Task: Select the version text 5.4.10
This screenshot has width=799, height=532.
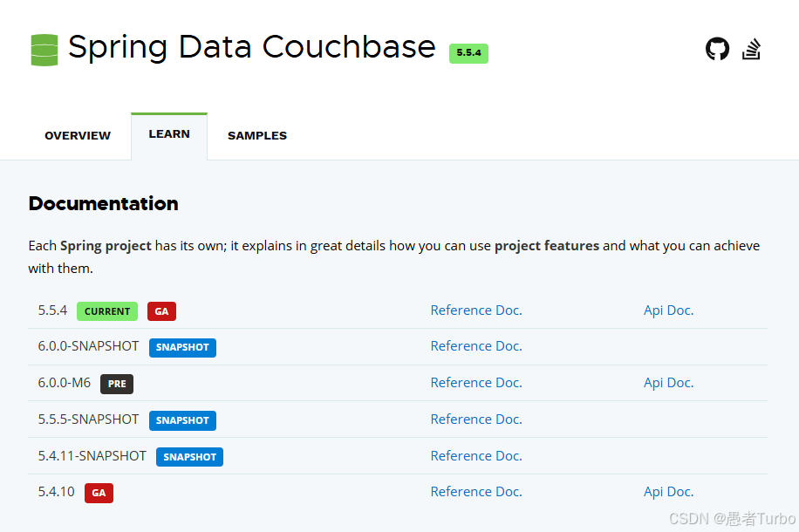Action: [x=56, y=492]
